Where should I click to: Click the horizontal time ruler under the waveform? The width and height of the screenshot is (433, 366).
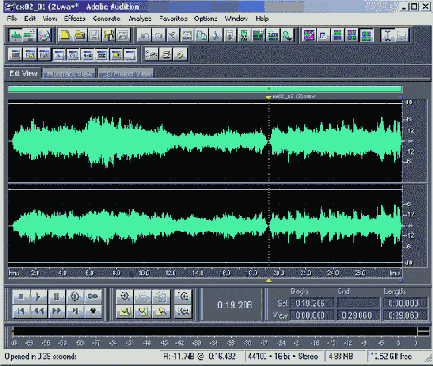coord(205,273)
